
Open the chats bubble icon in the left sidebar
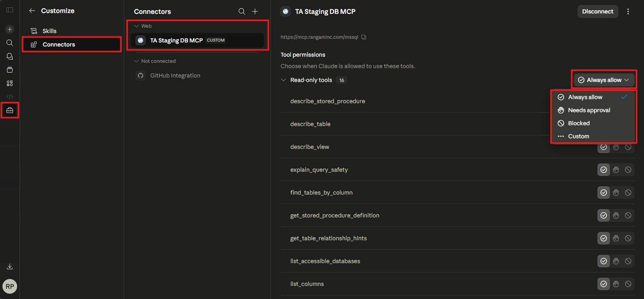(x=10, y=56)
